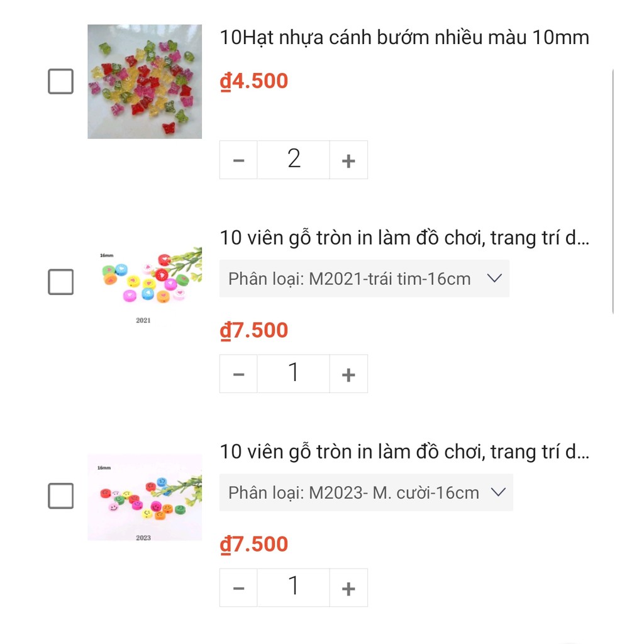
Task: Click the đ7.500 price of heart beads
Action: tap(253, 330)
